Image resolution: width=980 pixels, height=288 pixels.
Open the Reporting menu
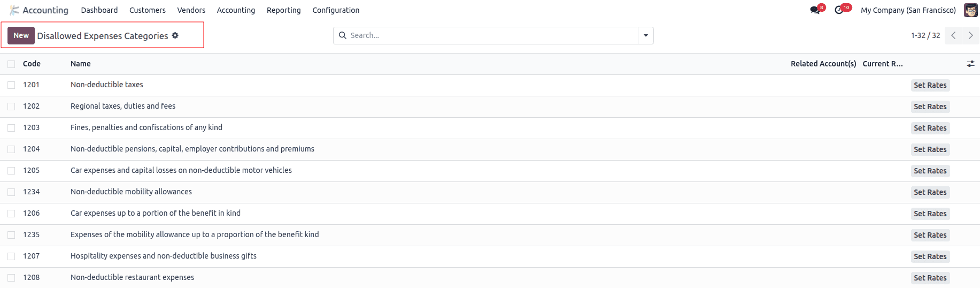(283, 10)
